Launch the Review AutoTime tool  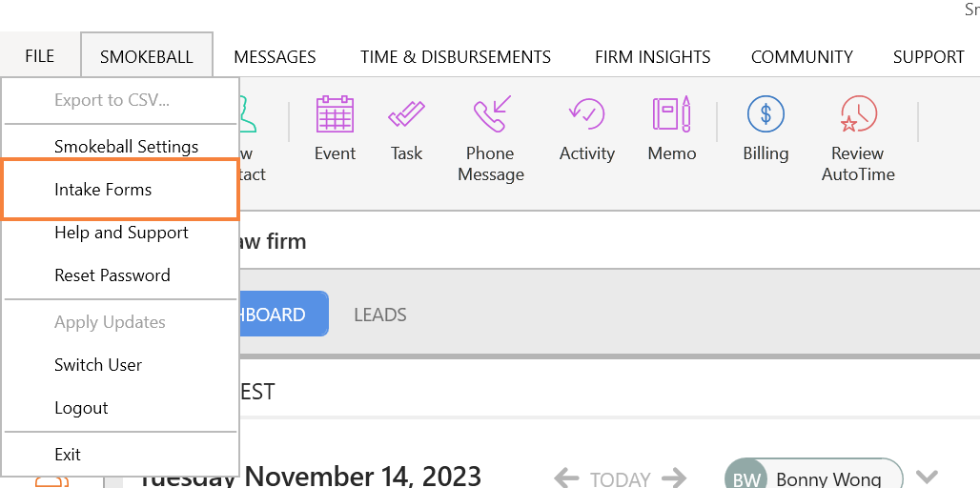pos(858,138)
